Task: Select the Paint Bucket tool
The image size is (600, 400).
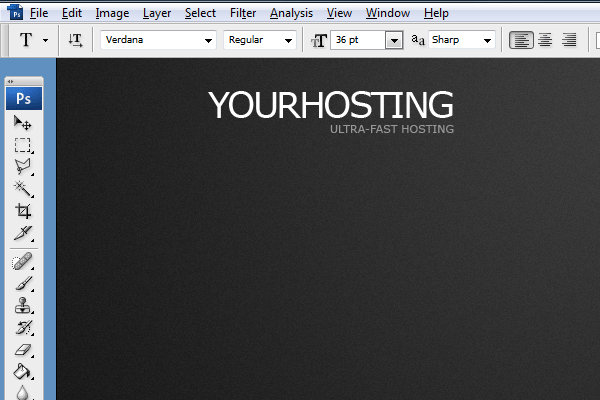Action: (x=23, y=372)
